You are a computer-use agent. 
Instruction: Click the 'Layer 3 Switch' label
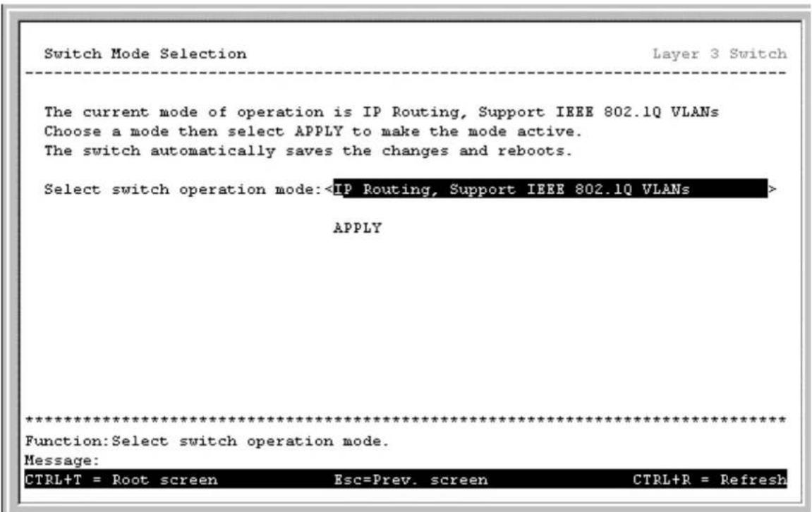(x=720, y=54)
